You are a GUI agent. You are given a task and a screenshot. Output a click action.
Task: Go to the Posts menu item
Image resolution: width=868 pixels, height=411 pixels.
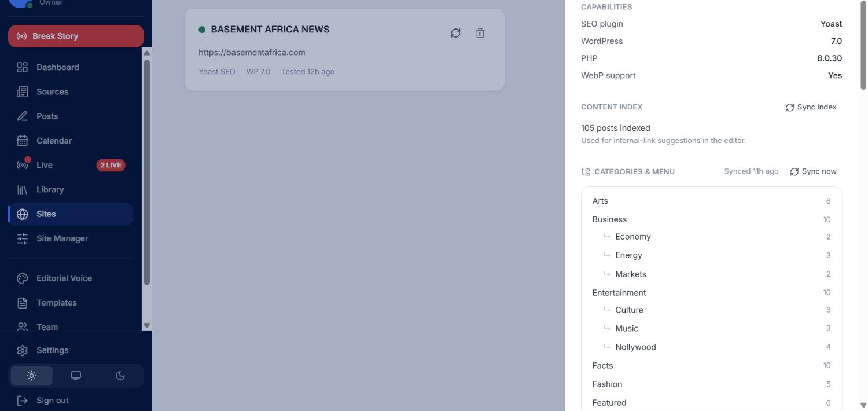click(71, 116)
